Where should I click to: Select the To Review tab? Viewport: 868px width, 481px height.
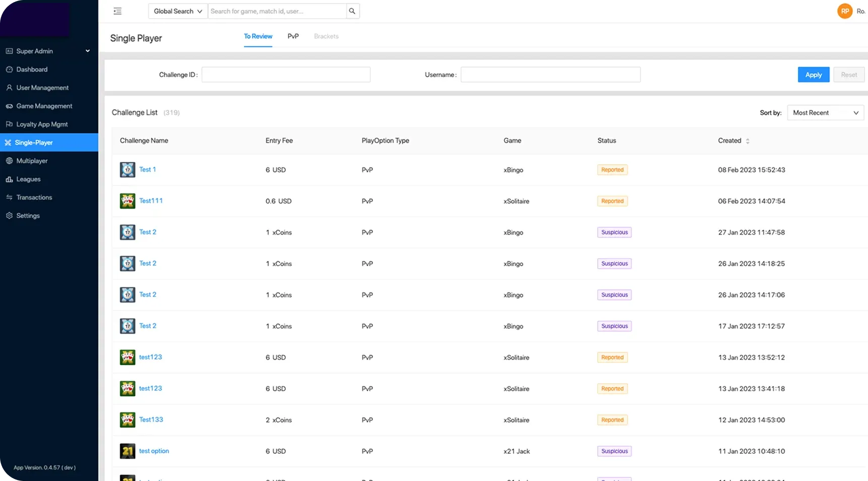coord(258,36)
